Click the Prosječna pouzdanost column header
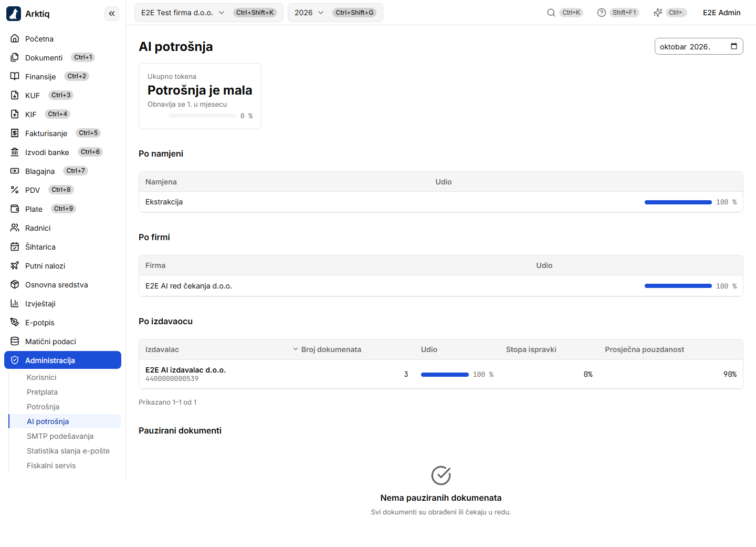 644,349
